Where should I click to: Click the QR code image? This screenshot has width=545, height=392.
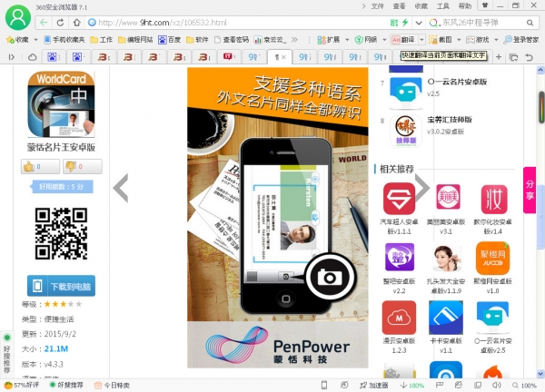point(61,233)
